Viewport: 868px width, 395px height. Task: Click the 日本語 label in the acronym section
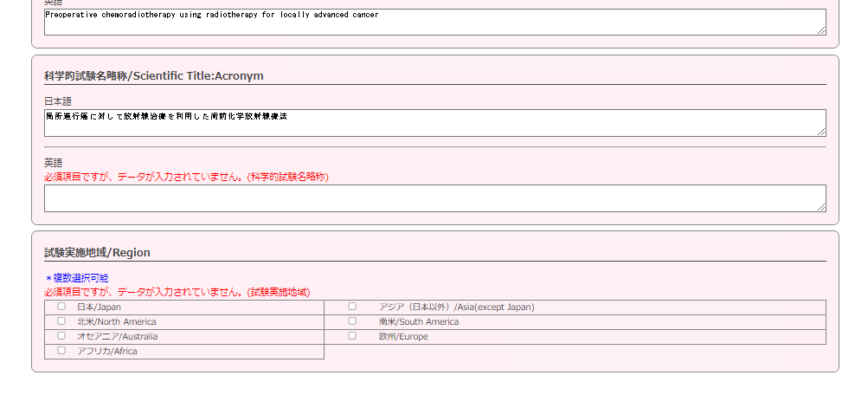click(58, 101)
